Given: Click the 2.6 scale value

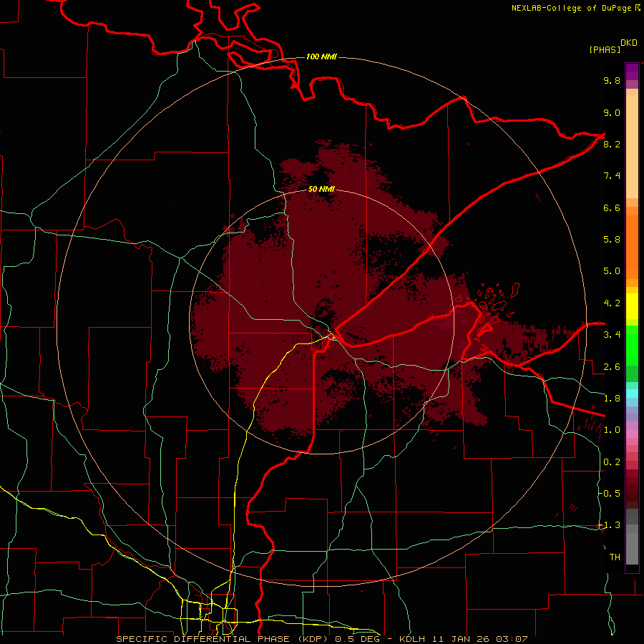Looking at the screenshot, I should (612, 367).
